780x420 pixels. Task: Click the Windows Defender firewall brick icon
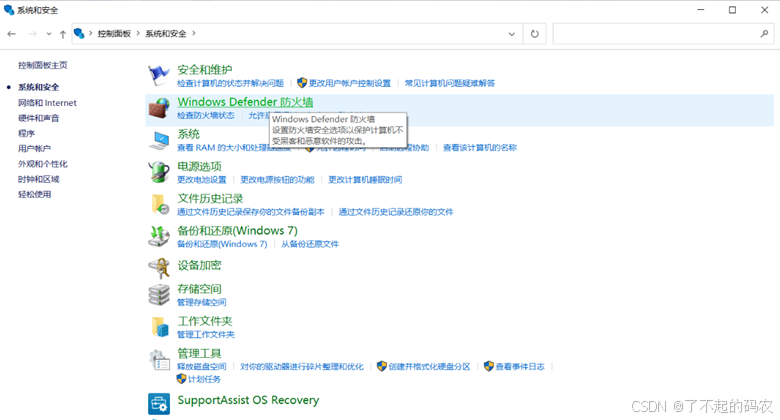click(x=159, y=108)
